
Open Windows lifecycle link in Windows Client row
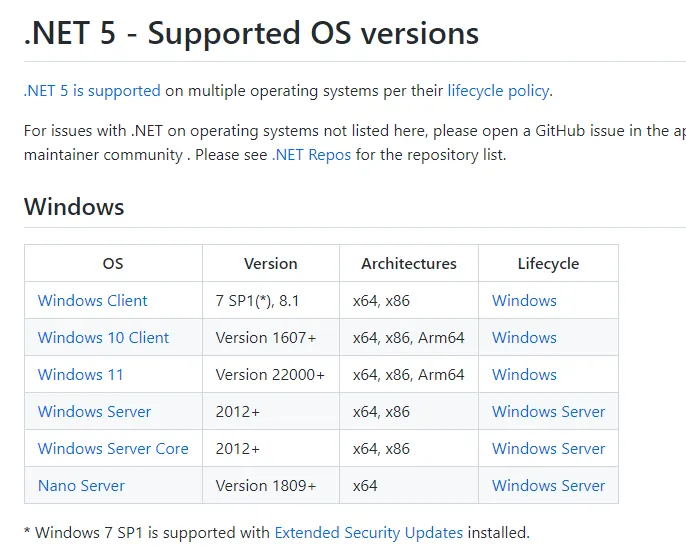(x=524, y=301)
